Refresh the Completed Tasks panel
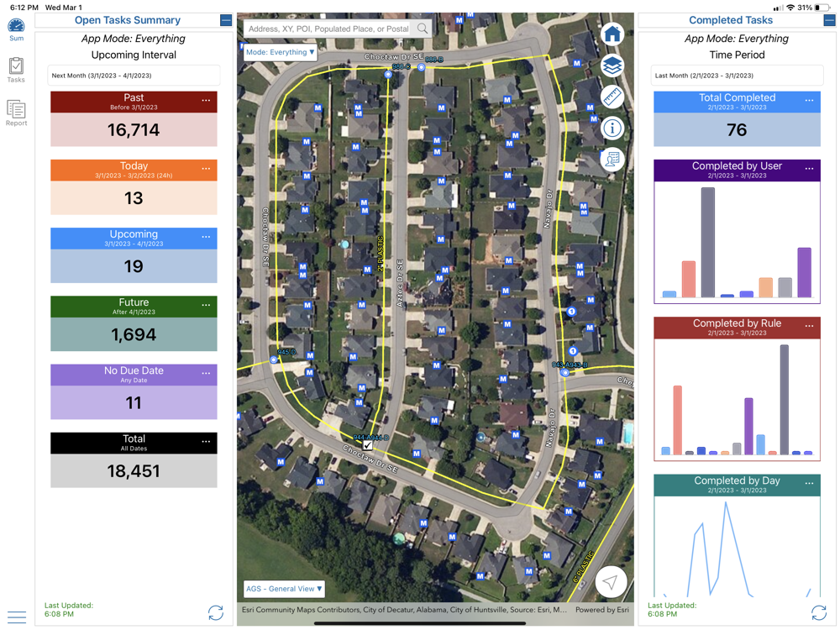Screen dimensions: 840x630 point(818,612)
